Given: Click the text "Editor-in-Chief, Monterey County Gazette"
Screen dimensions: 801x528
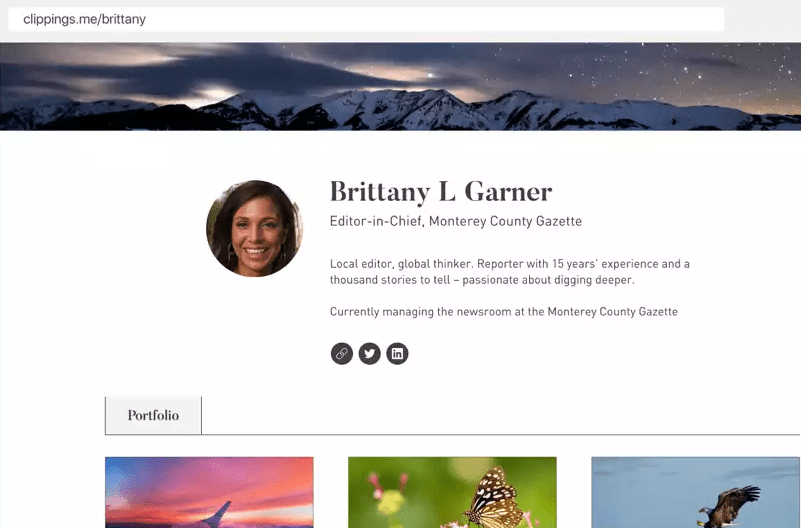Looking at the screenshot, I should click(x=456, y=221).
